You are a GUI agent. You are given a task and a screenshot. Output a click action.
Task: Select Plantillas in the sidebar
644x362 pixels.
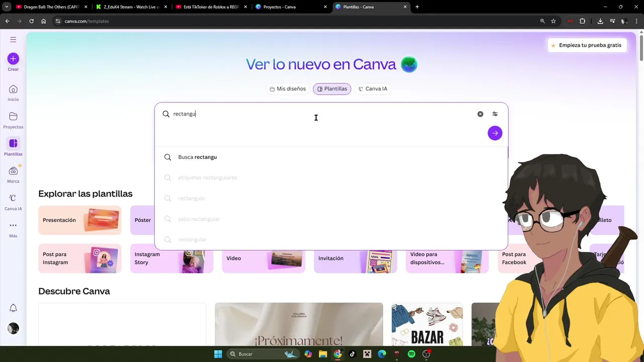tap(13, 147)
